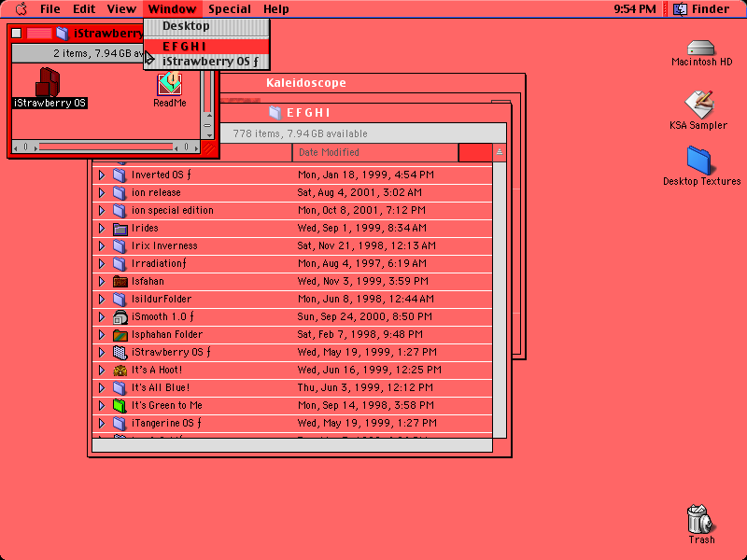Viewport: 747px width, 560px height.
Task: Expand the ion release folder
Action: 102,192
